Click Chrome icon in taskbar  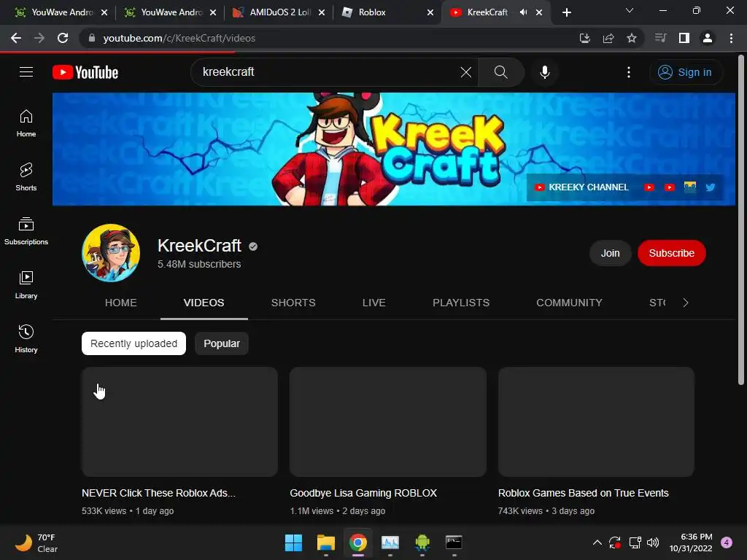point(357,542)
